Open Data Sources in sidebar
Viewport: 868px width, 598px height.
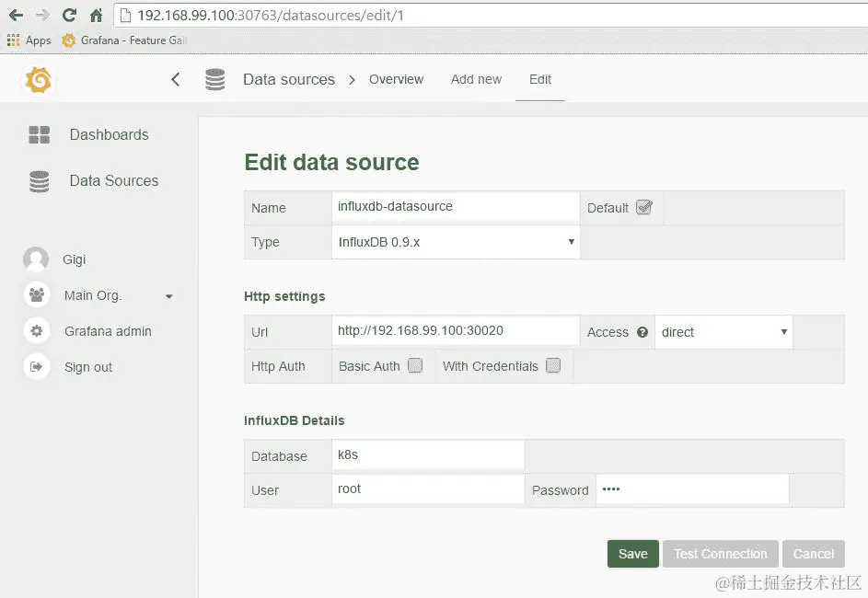114,180
